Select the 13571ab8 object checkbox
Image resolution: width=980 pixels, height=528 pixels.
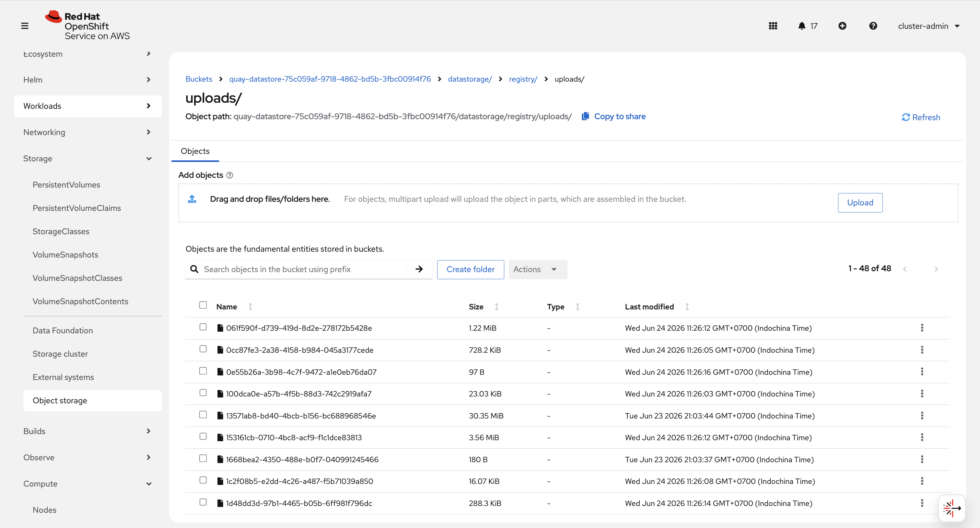coord(203,415)
